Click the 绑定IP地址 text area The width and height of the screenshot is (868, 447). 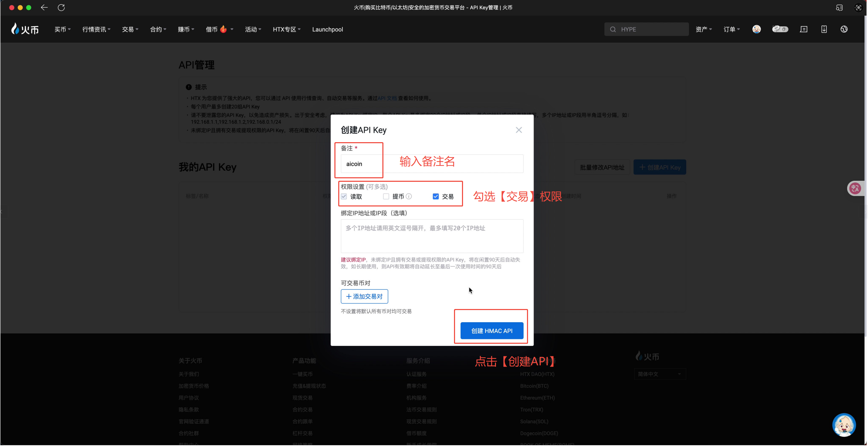432,236
